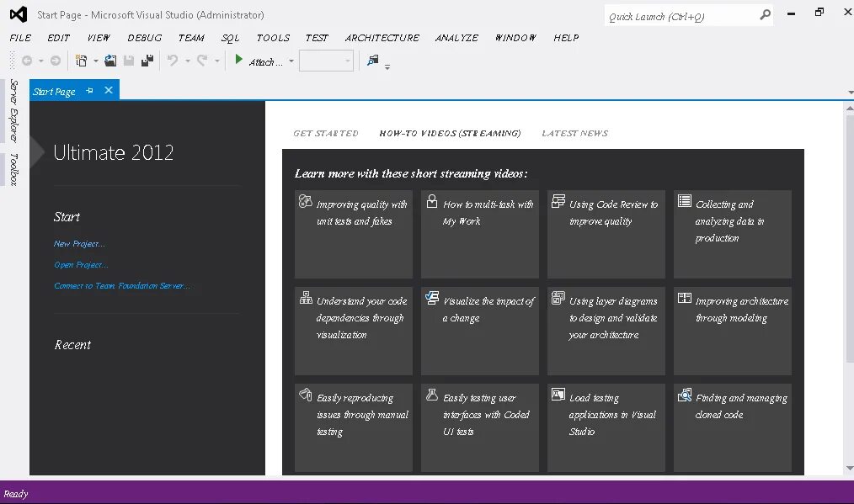
Task: Click the Save toolbar icon
Action: tap(129, 61)
